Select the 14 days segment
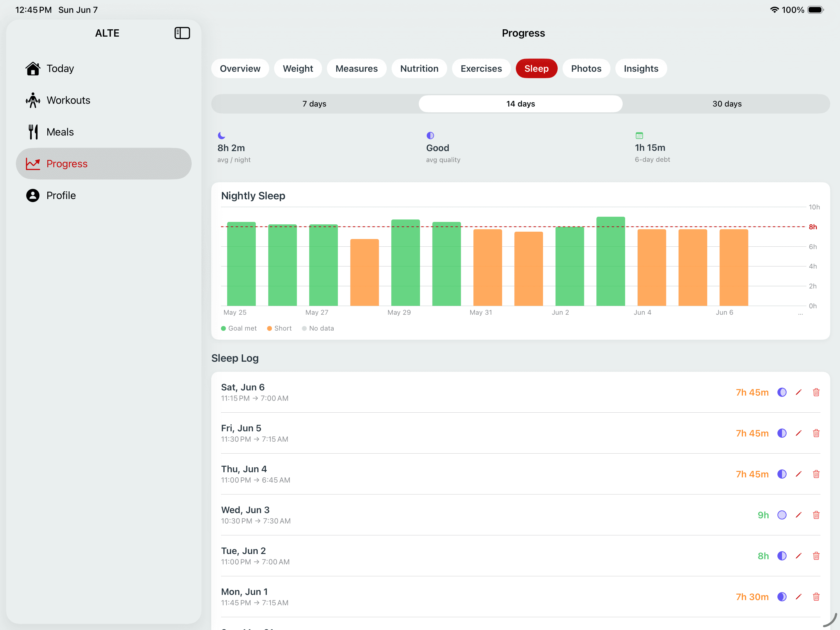The width and height of the screenshot is (840, 630). click(520, 104)
